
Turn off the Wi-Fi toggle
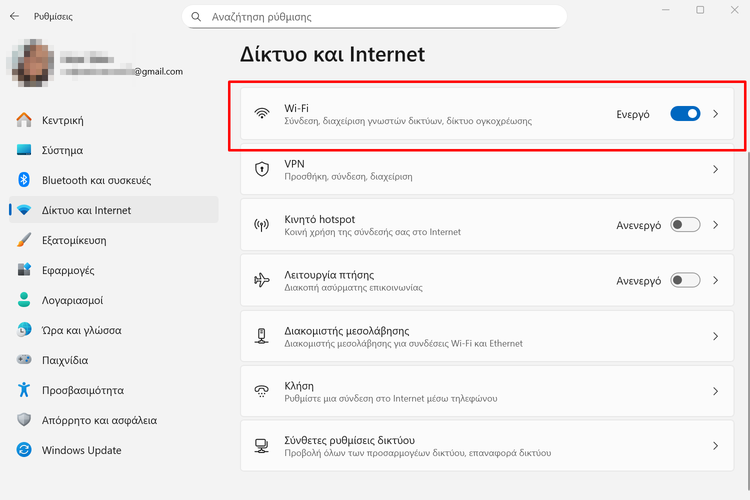[685, 114]
